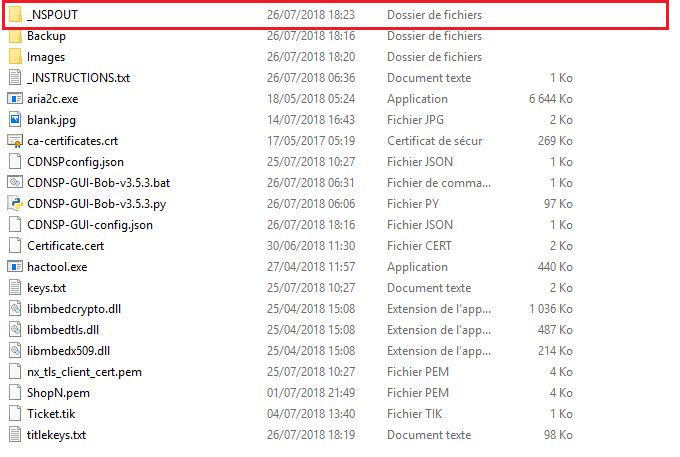Click the date 18/05/2018 05:24

point(311,99)
